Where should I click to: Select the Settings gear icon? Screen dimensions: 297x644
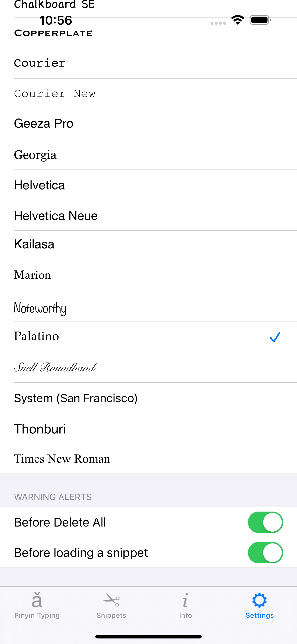[x=259, y=600]
